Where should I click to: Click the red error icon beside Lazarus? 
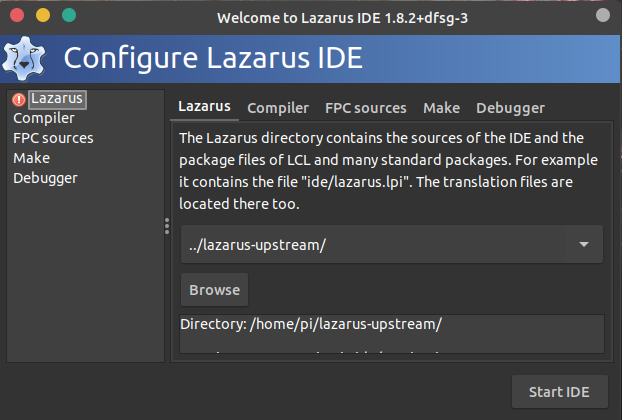point(19,100)
